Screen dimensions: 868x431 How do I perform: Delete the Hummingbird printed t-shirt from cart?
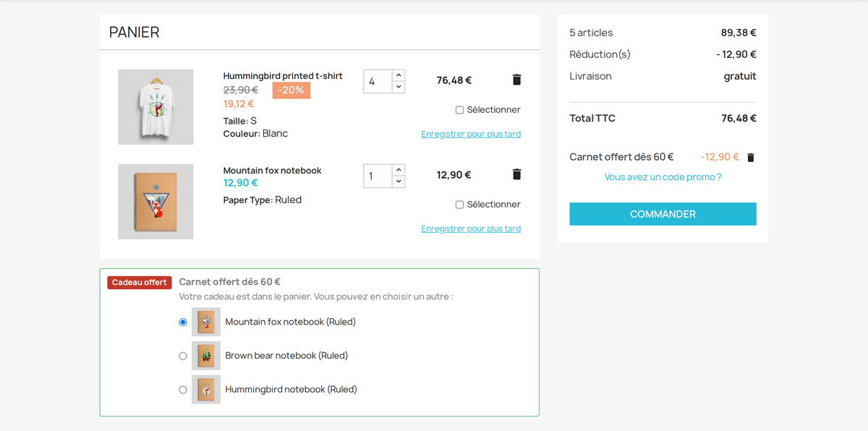tap(516, 80)
